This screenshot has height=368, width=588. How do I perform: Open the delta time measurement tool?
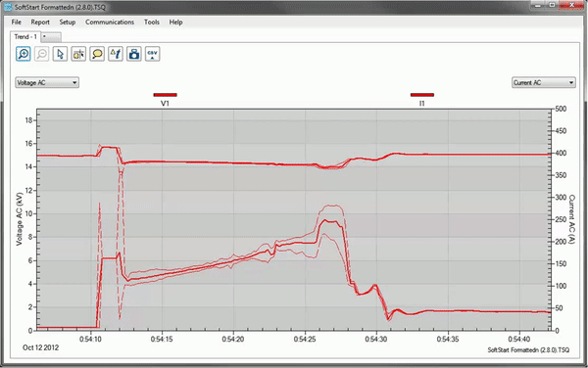pyautogui.click(x=116, y=54)
